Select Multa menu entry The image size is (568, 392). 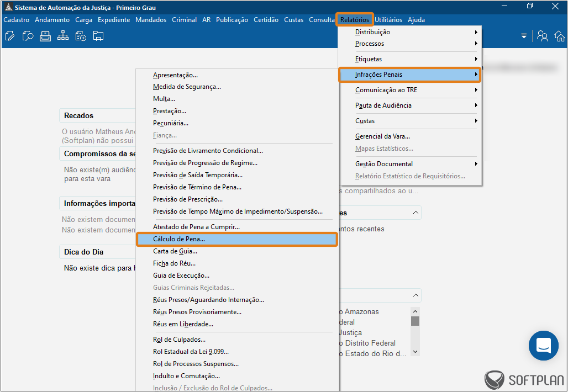point(237,99)
